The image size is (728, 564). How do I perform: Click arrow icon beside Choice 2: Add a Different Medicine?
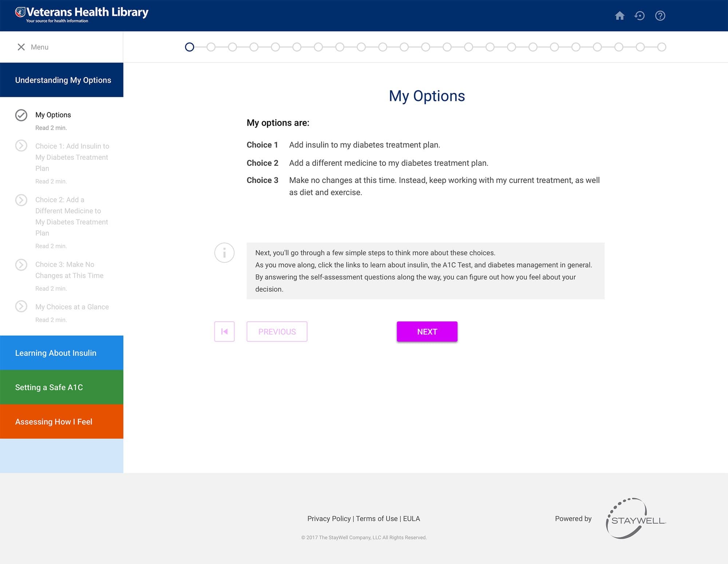point(21,200)
